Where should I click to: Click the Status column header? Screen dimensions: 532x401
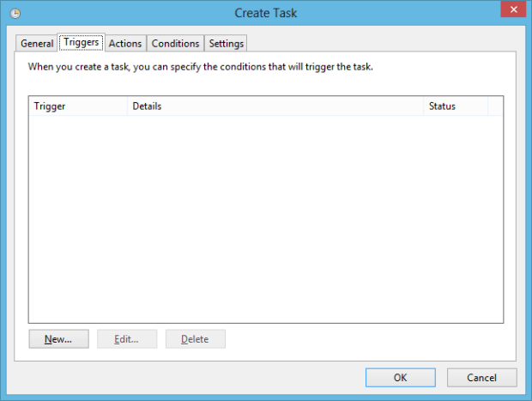456,106
